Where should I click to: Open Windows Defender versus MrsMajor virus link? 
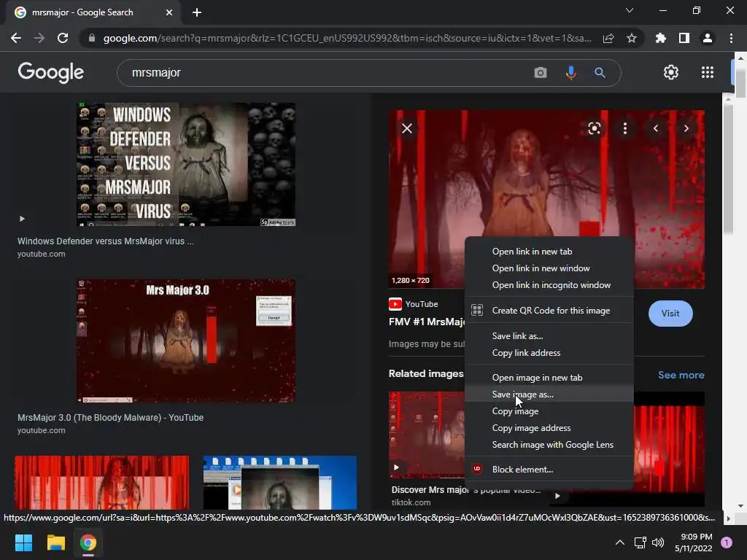tap(106, 241)
